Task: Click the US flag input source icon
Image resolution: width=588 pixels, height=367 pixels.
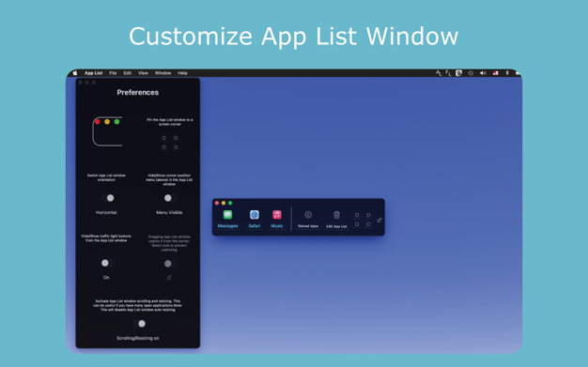Action: click(x=495, y=73)
